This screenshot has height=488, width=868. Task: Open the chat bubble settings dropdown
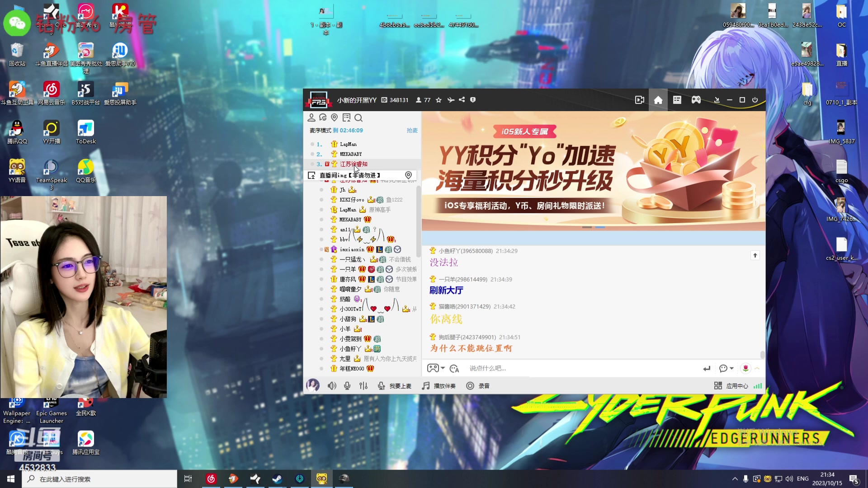[726, 369]
